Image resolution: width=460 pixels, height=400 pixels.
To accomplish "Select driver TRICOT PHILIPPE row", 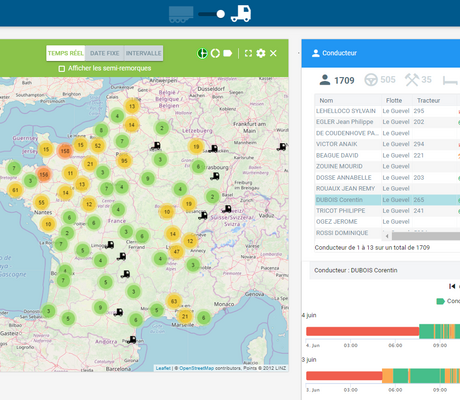I will pos(387,211).
